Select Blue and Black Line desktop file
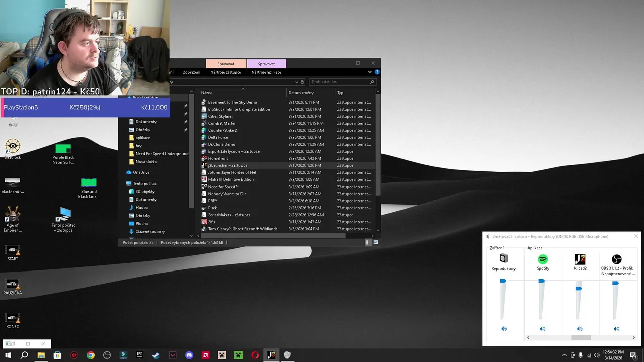Image resolution: width=644 pixels, height=362 pixels. pyautogui.click(x=89, y=188)
